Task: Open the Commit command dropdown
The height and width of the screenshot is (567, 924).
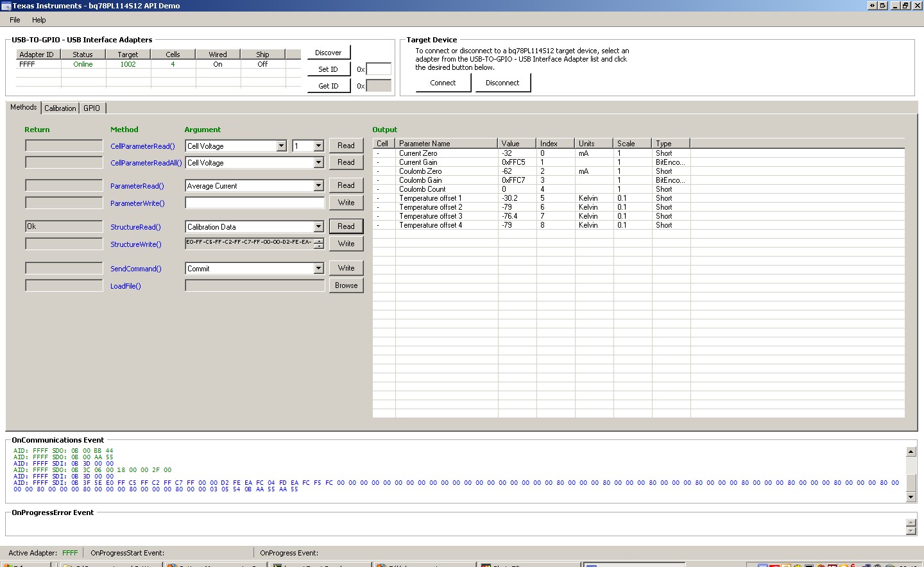Action: tap(318, 269)
